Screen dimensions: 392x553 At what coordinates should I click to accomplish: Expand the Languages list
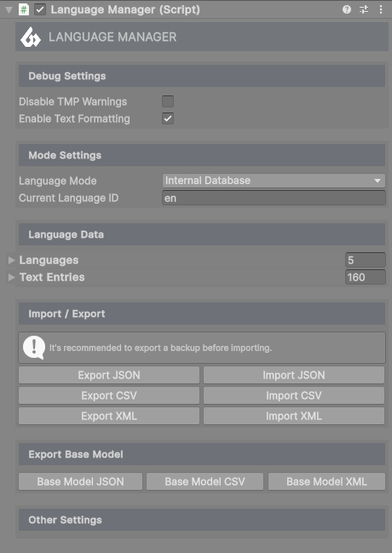(x=11, y=260)
